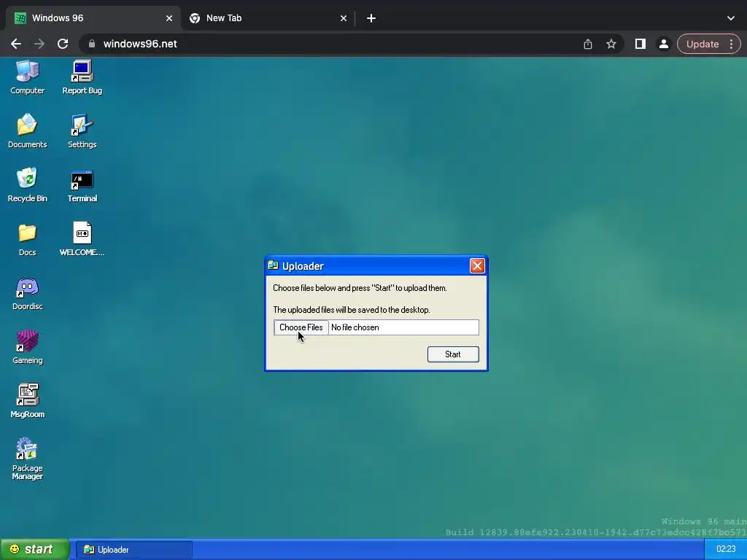Image resolution: width=747 pixels, height=560 pixels.
Task: Close the Uploader dialog
Action: (x=477, y=265)
